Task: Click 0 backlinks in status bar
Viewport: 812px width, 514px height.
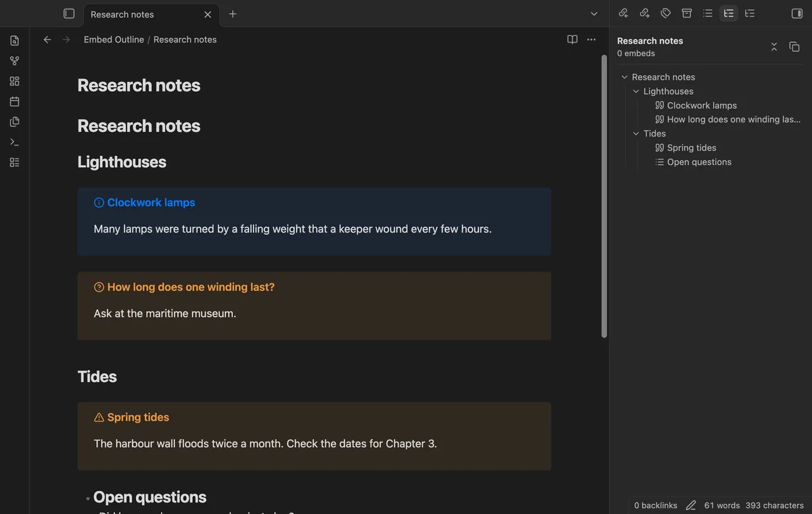Action: coord(655,505)
